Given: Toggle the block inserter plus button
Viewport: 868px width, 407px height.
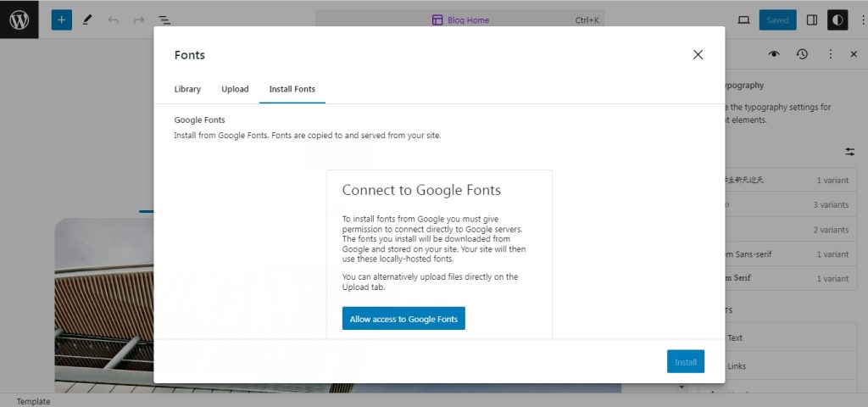Looking at the screenshot, I should (61, 20).
